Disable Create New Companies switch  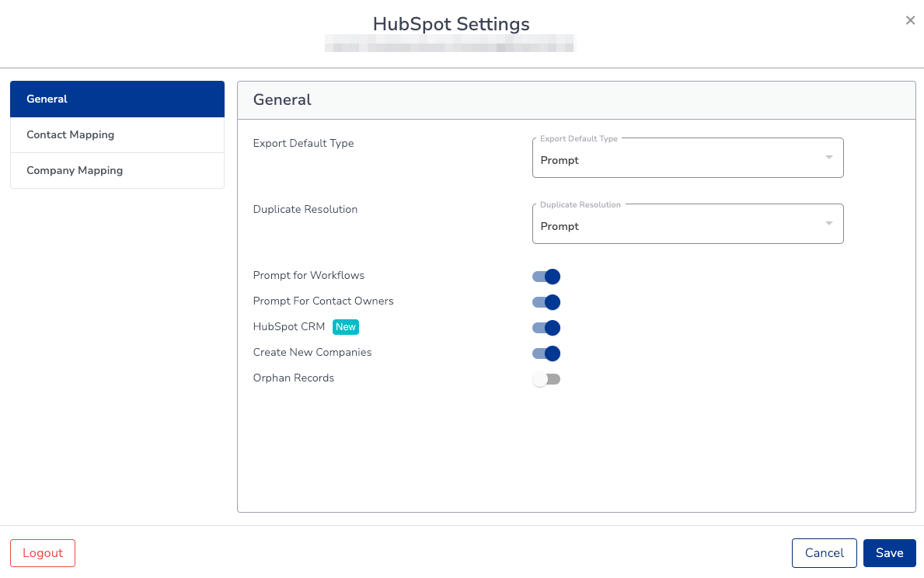(546, 353)
